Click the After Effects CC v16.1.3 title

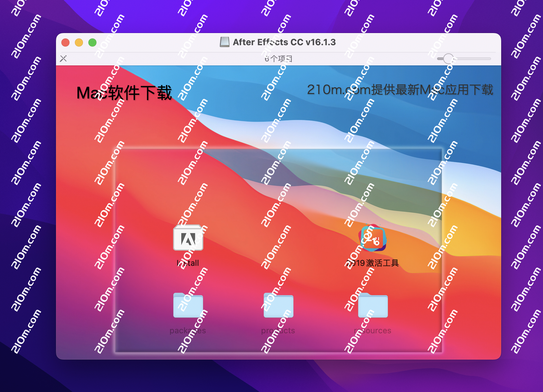[x=284, y=42]
